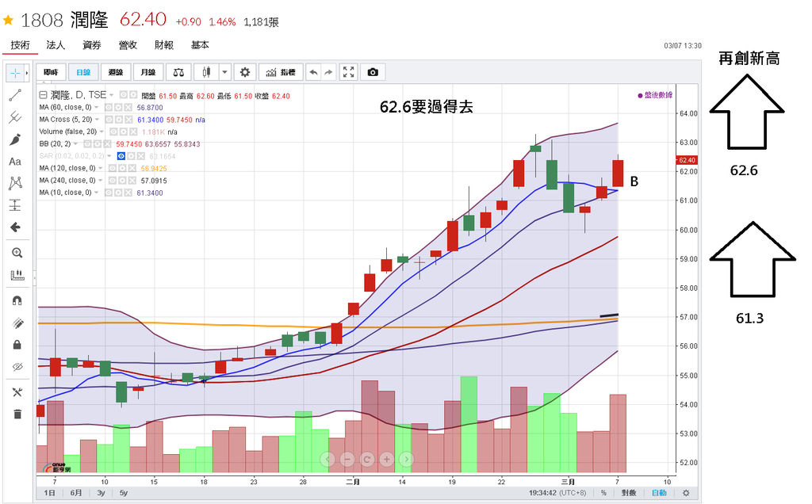Open the chart style dropdown arrow
The width and height of the screenshot is (812, 504).
[x=224, y=72]
